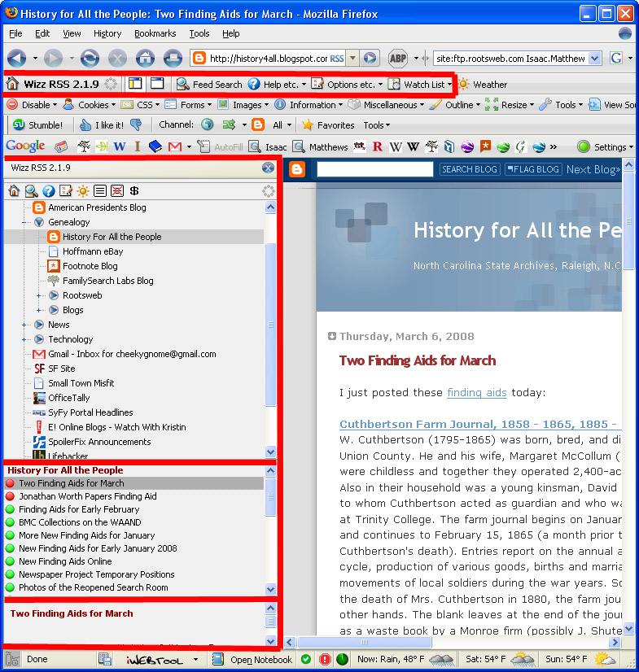The image size is (639, 672).
Task: Click the SEARCH BLOG button
Action: pos(469,169)
